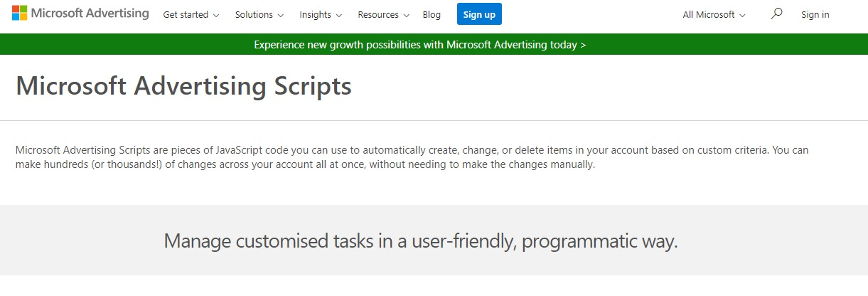Open the search magnifier icon
The image size is (868, 296).
tap(776, 14)
